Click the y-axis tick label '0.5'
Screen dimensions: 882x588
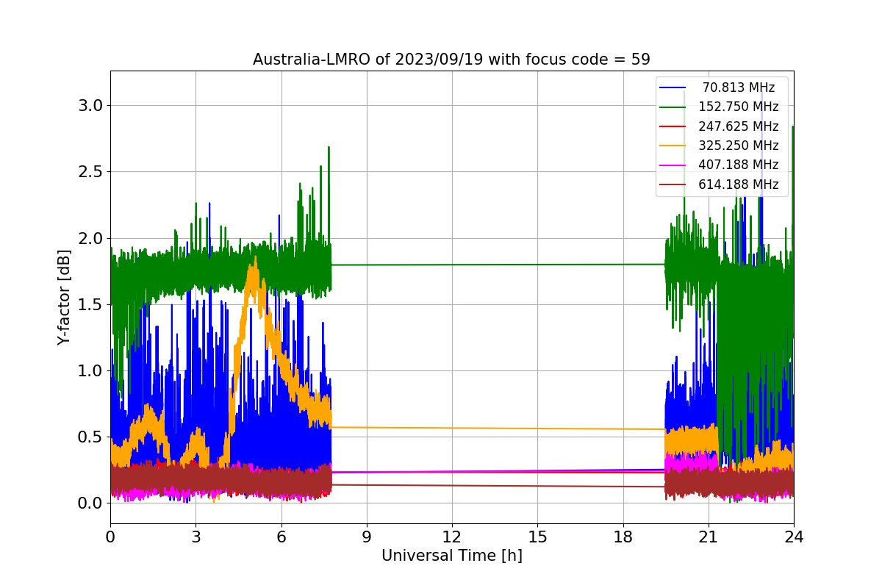(90, 437)
